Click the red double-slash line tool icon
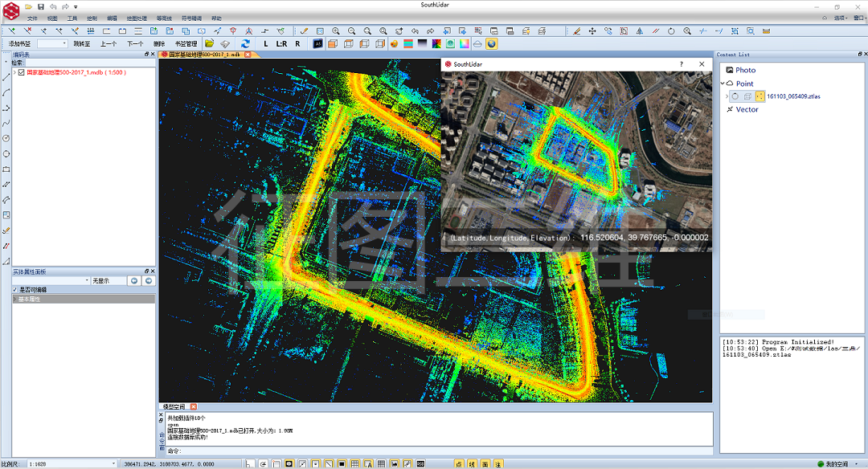Viewport: 868px width, 469px height. pos(656,31)
